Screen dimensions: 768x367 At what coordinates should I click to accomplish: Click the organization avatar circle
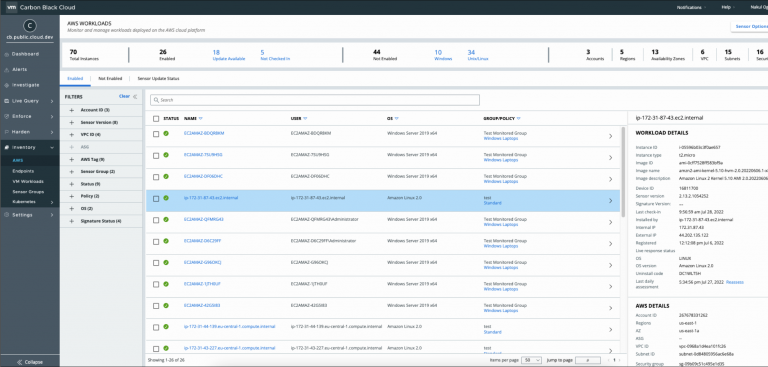point(29,25)
